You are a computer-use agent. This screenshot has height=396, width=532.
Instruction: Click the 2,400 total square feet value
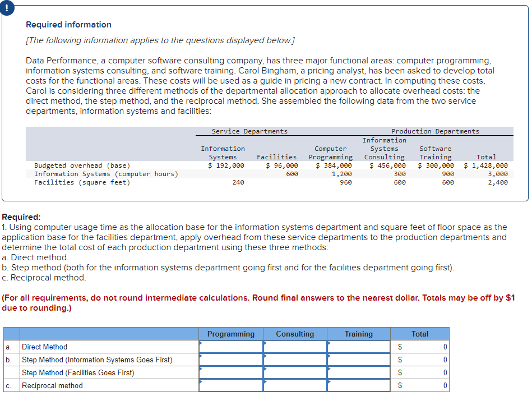click(498, 182)
